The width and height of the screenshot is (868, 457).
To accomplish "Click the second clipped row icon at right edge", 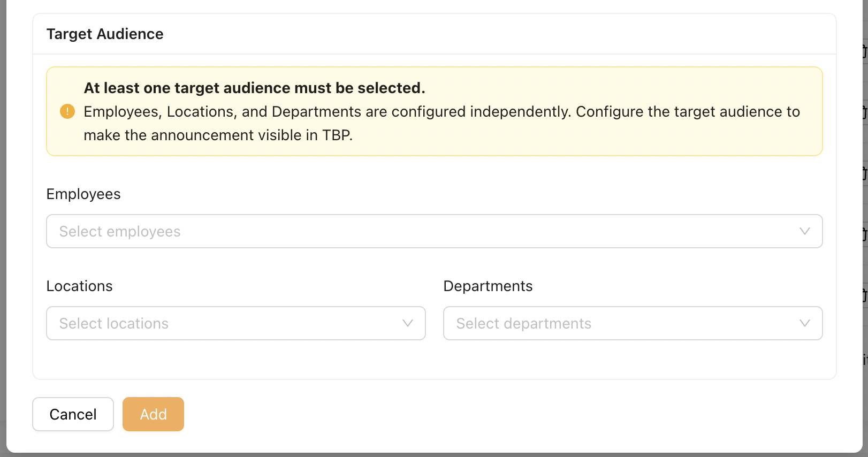I will click(x=865, y=112).
